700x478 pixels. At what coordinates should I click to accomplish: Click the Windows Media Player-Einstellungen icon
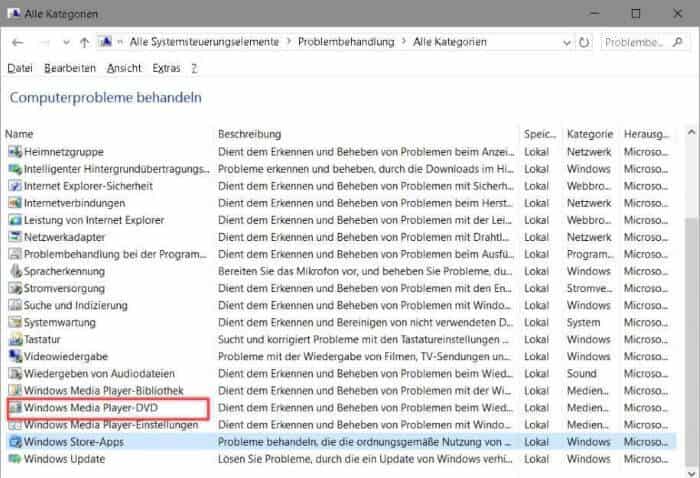coord(15,425)
